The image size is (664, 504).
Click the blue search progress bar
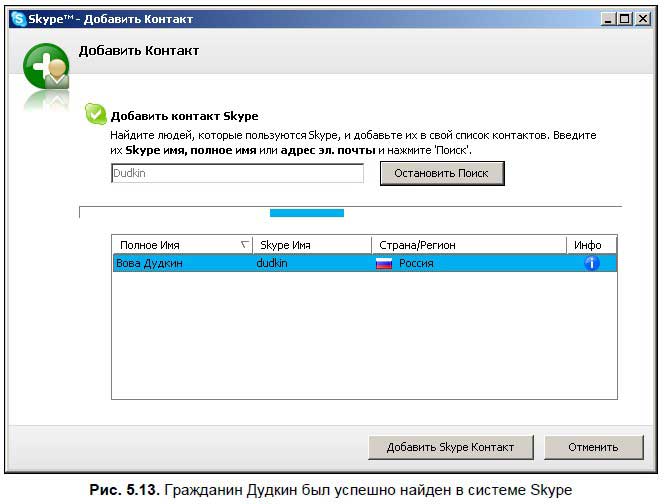[307, 212]
